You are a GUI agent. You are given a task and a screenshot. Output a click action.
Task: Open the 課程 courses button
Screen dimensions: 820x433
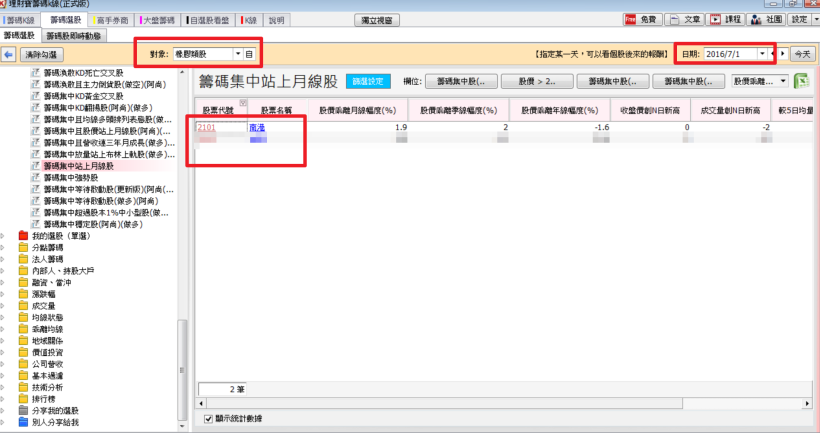(726, 20)
